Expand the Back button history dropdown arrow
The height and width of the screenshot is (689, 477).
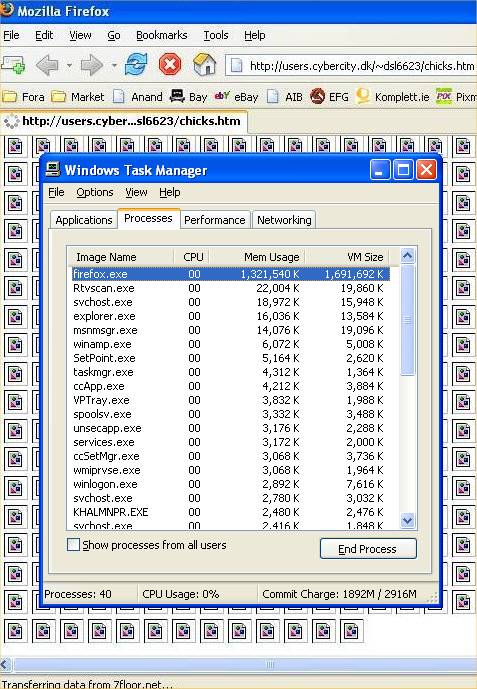click(x=69, y=65)
